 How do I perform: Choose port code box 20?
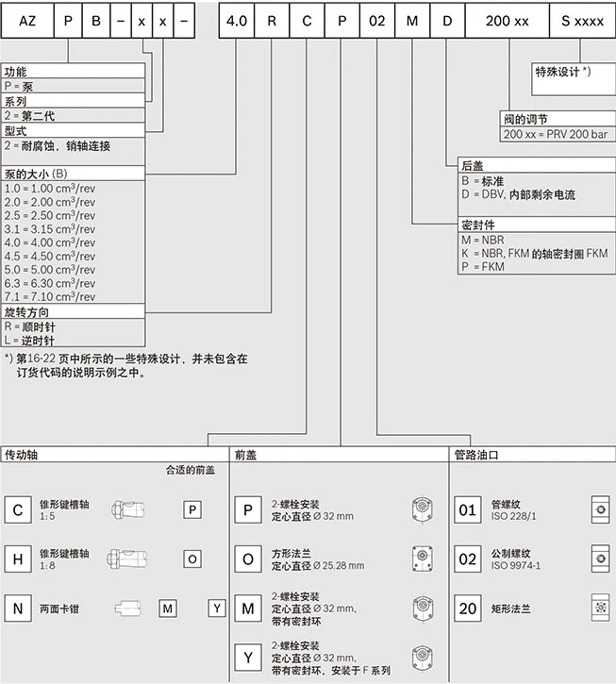[468, 609]
